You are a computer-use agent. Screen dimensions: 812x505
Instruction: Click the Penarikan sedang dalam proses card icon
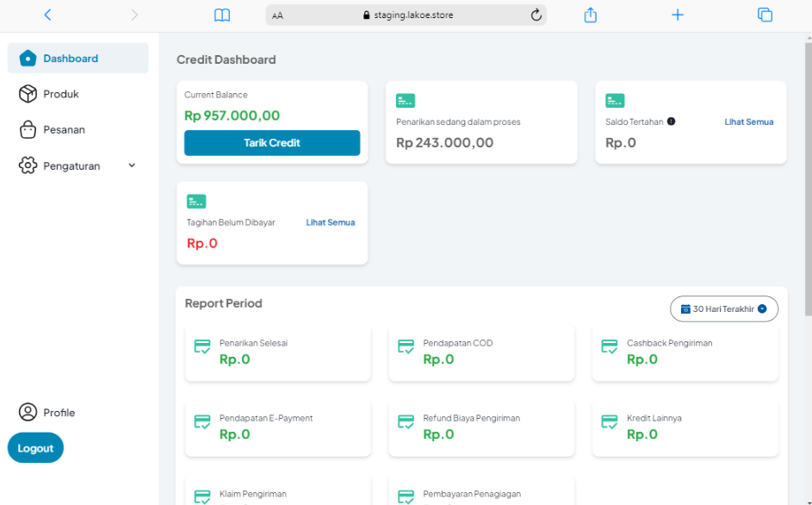(x=406, y=101)
